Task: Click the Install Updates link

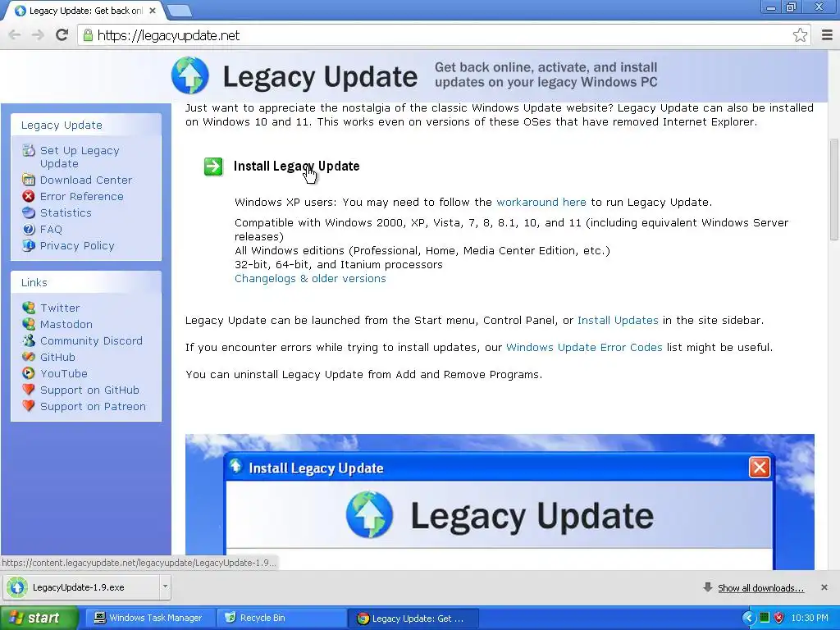Action: [618, 321]
